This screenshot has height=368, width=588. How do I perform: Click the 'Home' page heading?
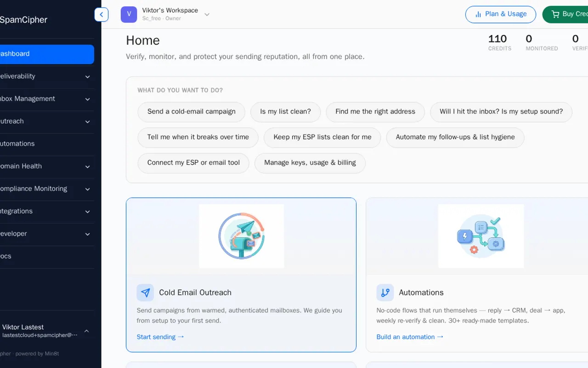coord(143,40)
